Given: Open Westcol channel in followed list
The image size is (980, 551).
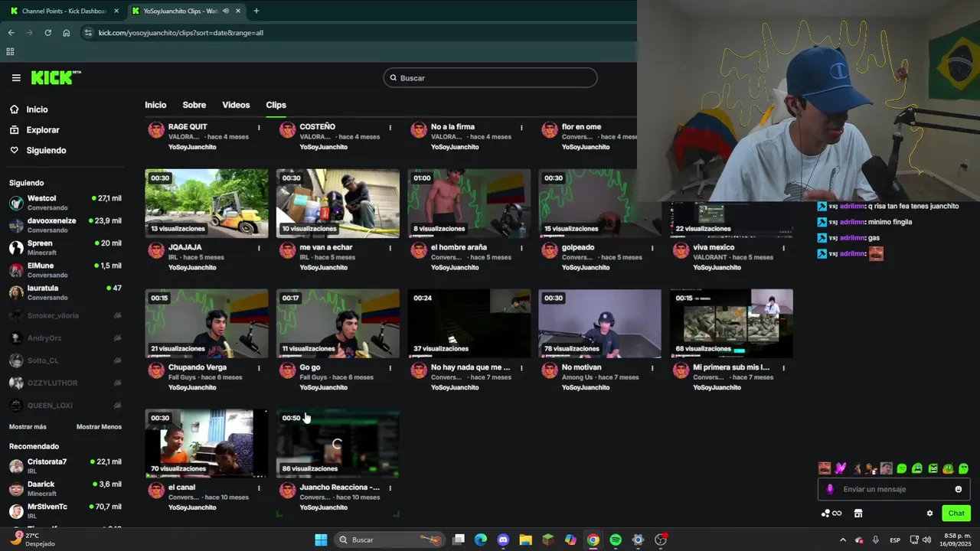Looking at the screenshot, I should click(65, 203).
